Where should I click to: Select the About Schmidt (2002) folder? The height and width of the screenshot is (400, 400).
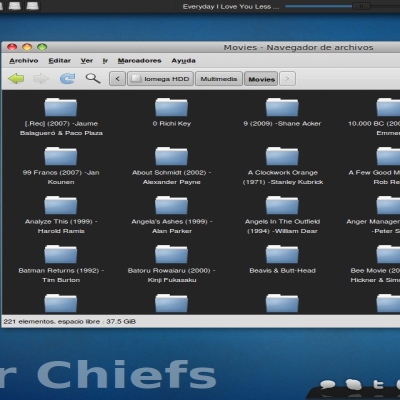click(x=171, y=156)
